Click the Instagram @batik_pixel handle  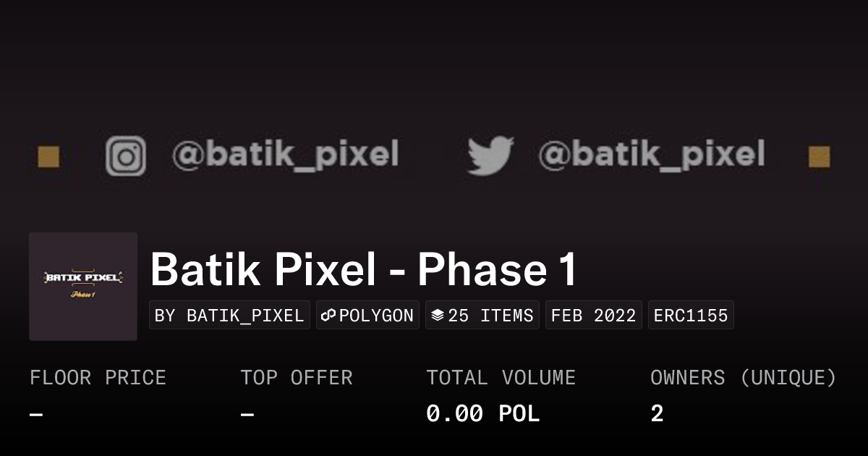click(284, 154)
